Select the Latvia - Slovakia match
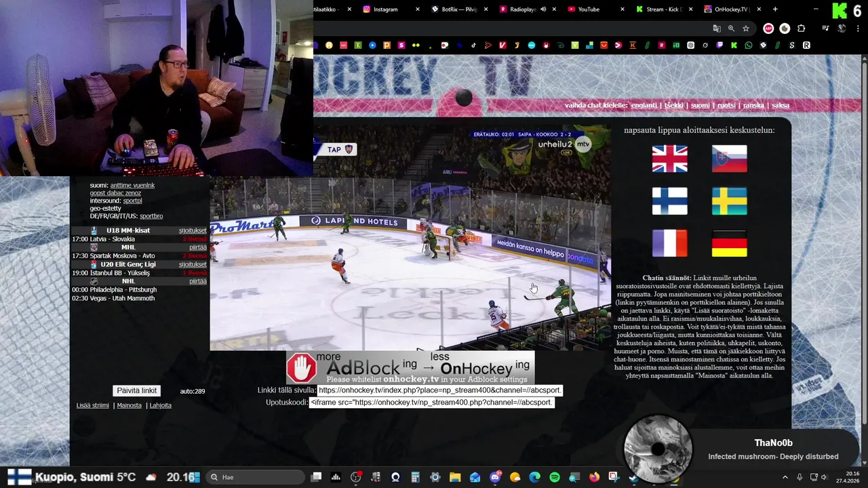Viewport: 868px width, 488px height. [x=113, y=239]
